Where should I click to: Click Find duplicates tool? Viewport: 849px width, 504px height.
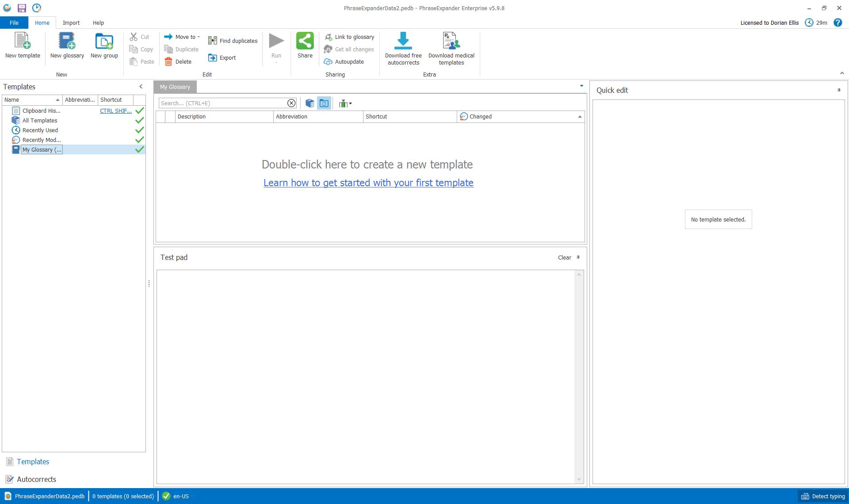233,41
